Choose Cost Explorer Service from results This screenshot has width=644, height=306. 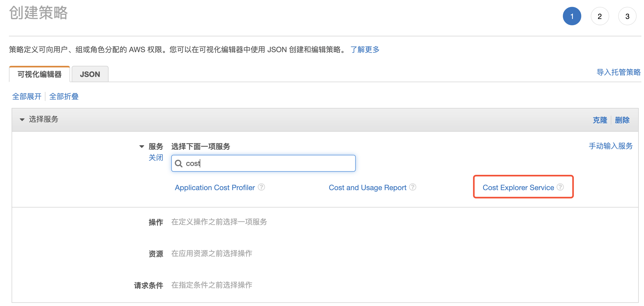pos(518,187)
